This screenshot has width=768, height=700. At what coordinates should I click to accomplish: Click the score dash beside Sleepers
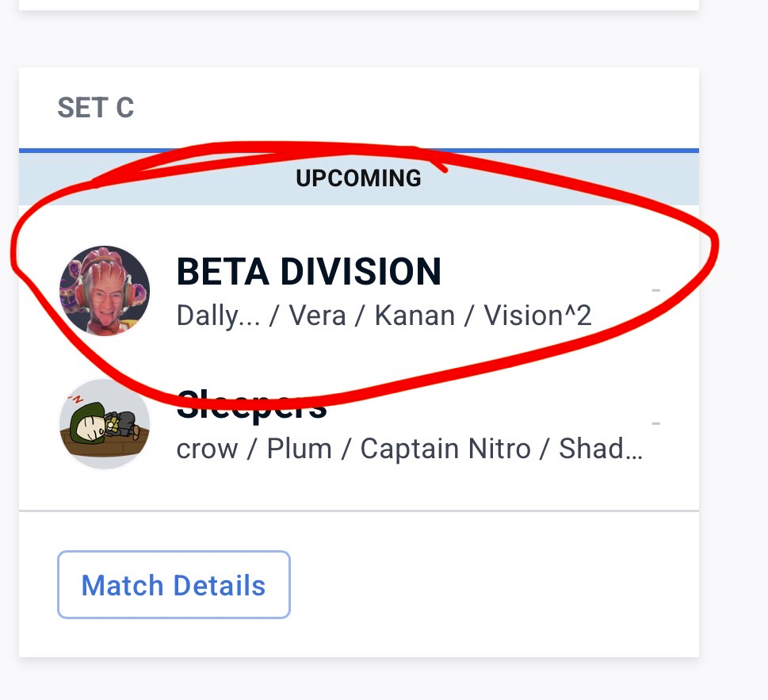[655, 424]
